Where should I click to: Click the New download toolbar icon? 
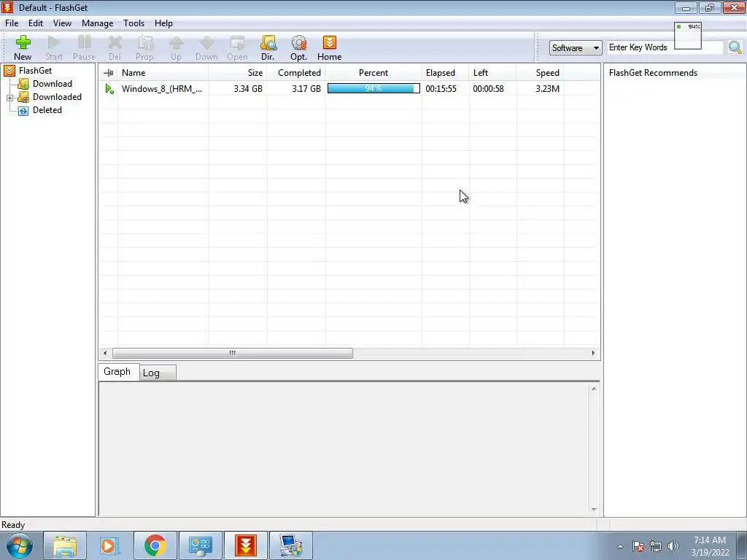pyautogui.click(x=23, y=47)
